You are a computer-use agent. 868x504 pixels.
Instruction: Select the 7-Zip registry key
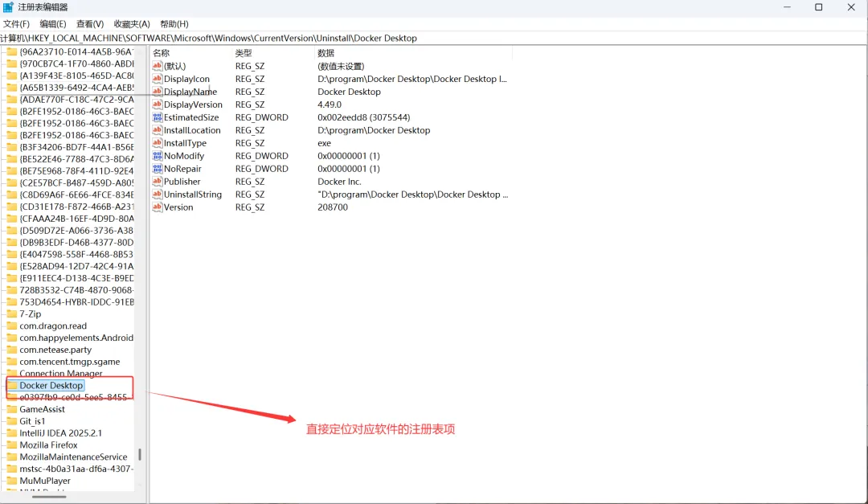point(30,314)
